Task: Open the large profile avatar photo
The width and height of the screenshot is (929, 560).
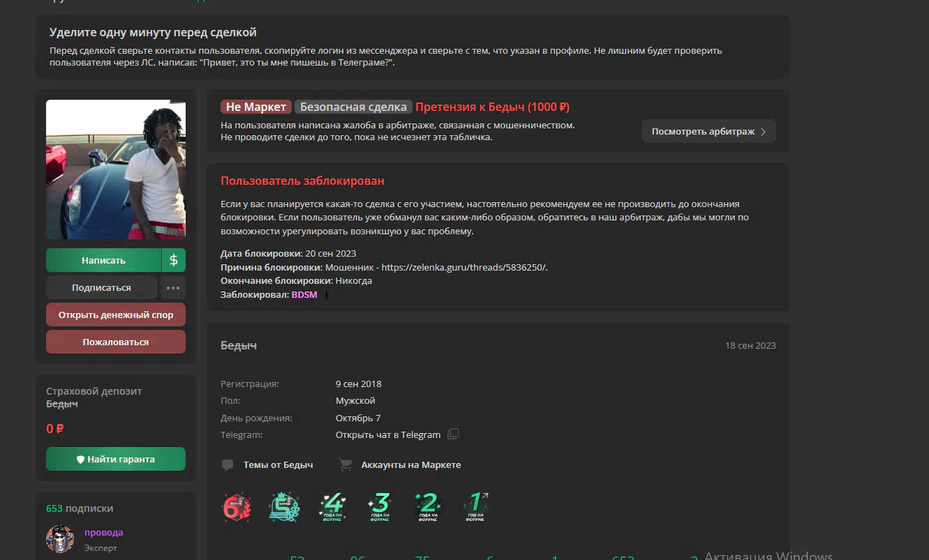Action: 116,169
